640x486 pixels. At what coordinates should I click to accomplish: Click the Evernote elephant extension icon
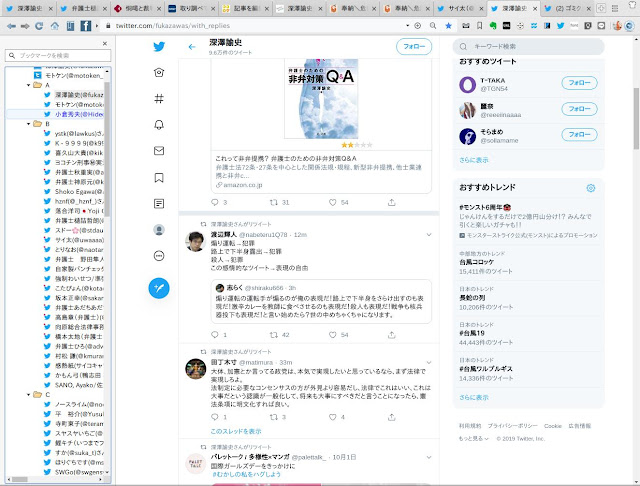tap(493, 26)
